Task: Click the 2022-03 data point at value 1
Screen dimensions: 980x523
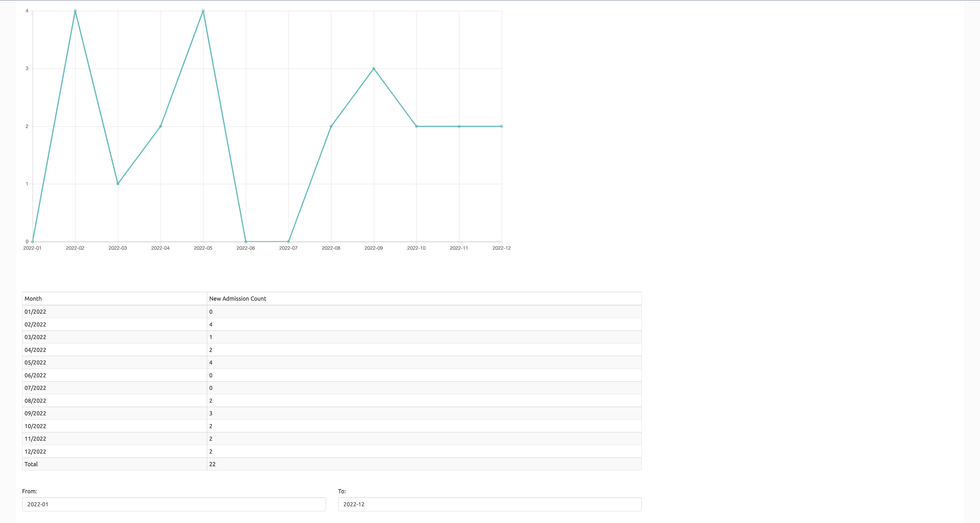Action: [x=118, y=184]
